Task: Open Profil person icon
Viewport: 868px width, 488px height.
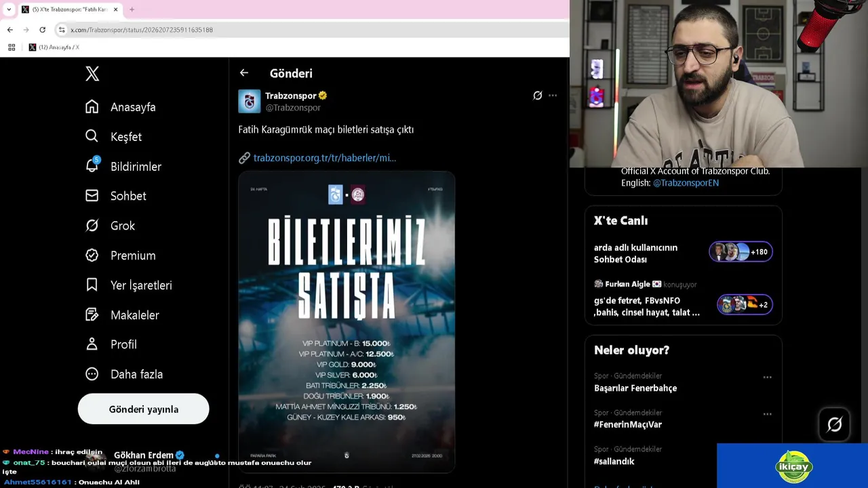Action: coord(92,344)
